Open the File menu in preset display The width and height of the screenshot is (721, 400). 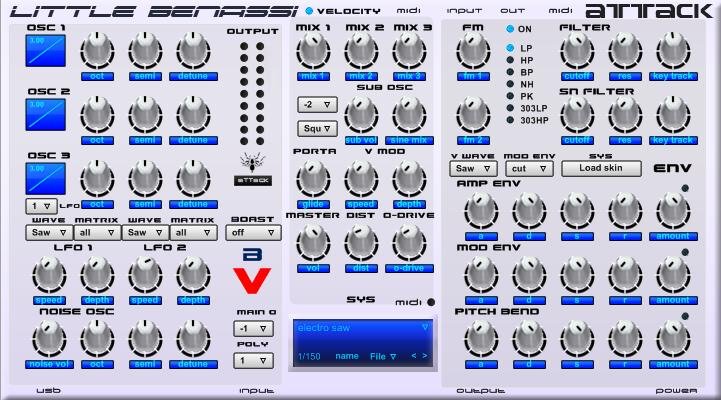[x=383, y=356]
